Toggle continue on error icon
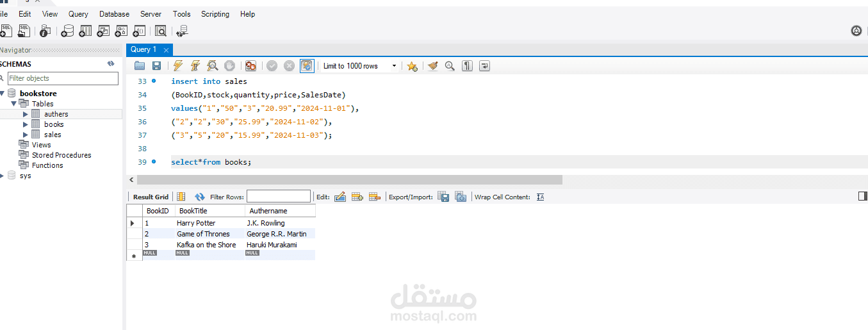The image size is (868, 330). point(250,65)
